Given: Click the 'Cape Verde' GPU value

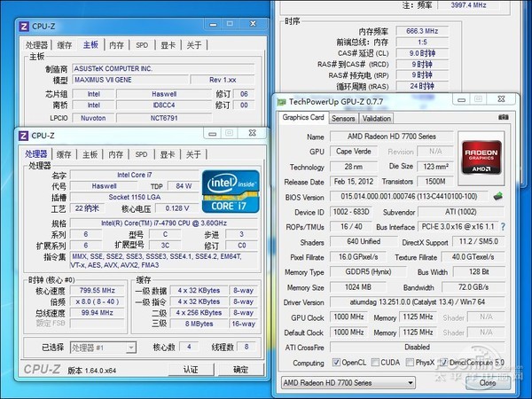Looking at the screenshot, I should click(x=354, y=152).
